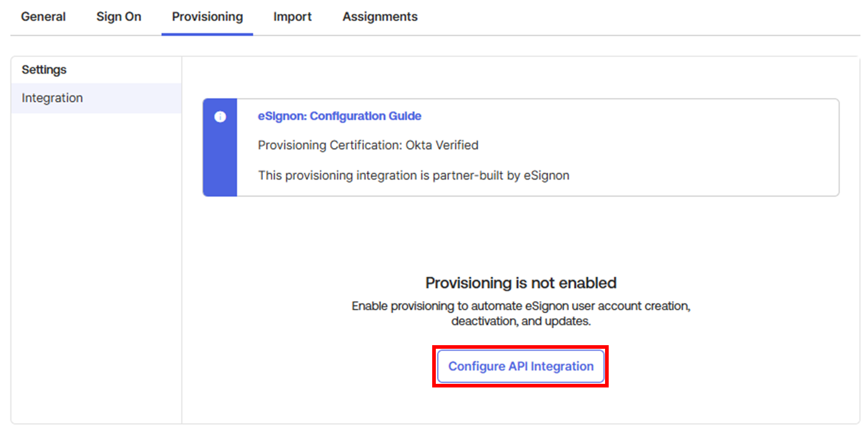
Task: Go to the Import tab
Action: pos(293,17)
